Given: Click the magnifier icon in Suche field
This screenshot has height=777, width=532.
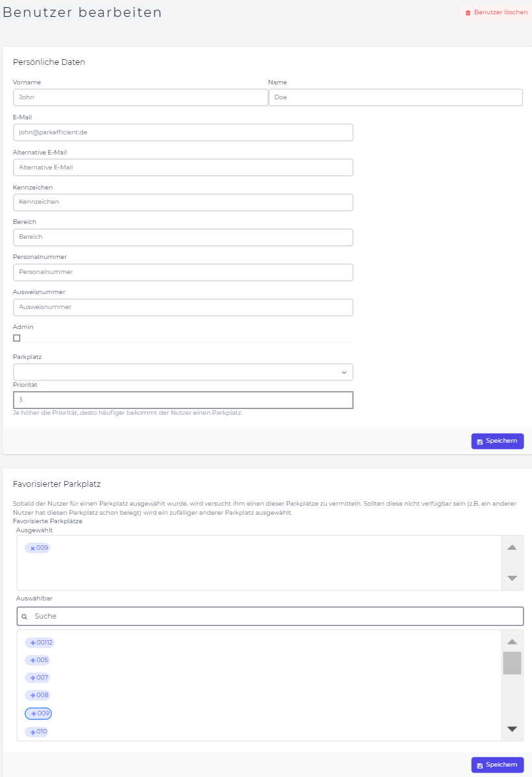Looking at the screenshot, I should 24,617.
